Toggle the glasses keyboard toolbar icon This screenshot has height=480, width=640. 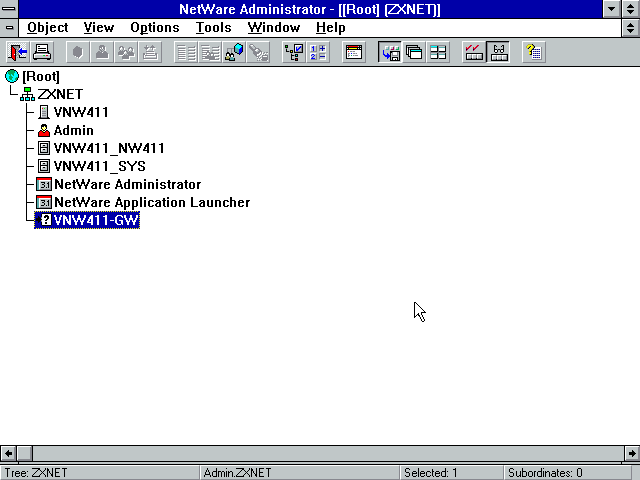click(x=498, y=52)
